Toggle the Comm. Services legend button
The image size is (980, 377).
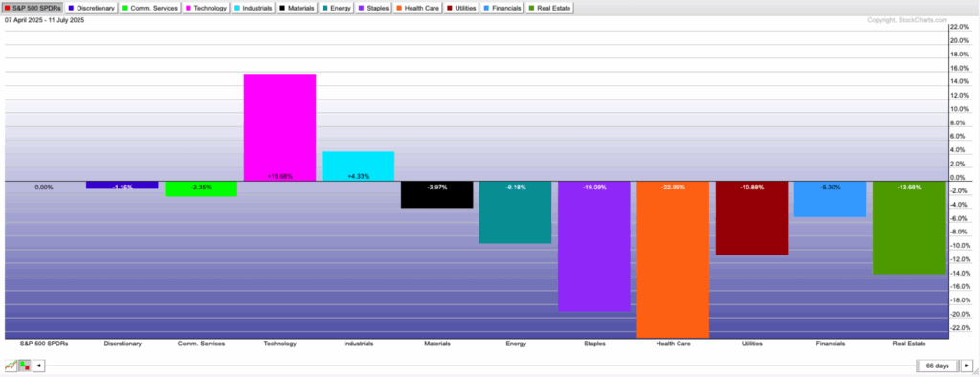tap(150, 8)
